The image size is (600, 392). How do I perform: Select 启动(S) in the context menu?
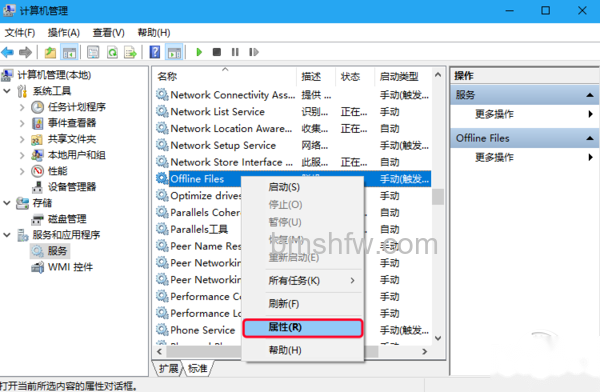coord(284,187)
